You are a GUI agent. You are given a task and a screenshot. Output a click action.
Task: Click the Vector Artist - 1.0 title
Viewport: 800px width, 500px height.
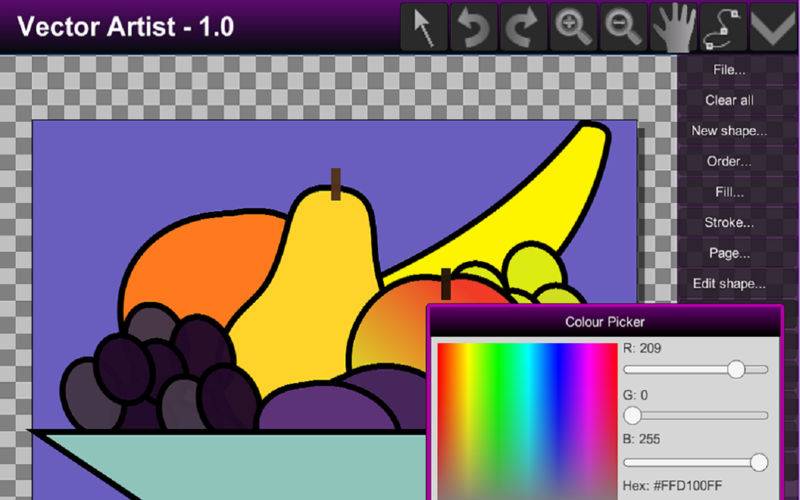coord(126,27)
